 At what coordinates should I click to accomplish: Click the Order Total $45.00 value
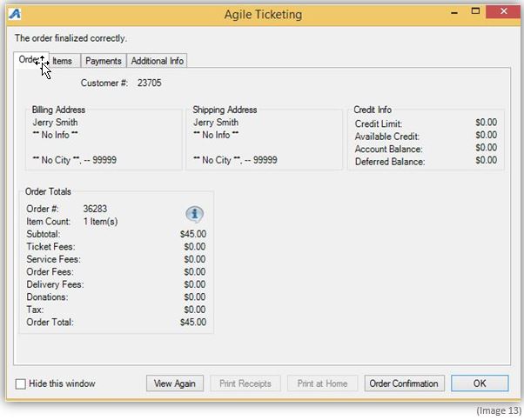tap(193, 323)
